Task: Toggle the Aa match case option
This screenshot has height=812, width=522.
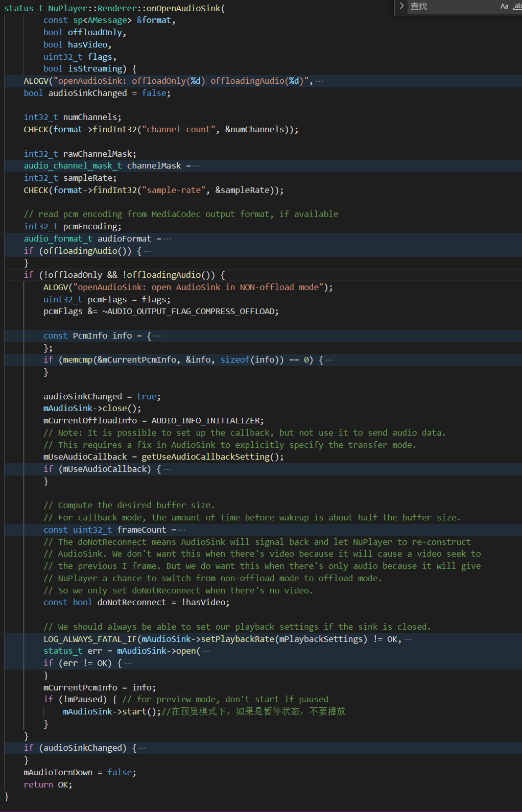Action: point(504,6)
